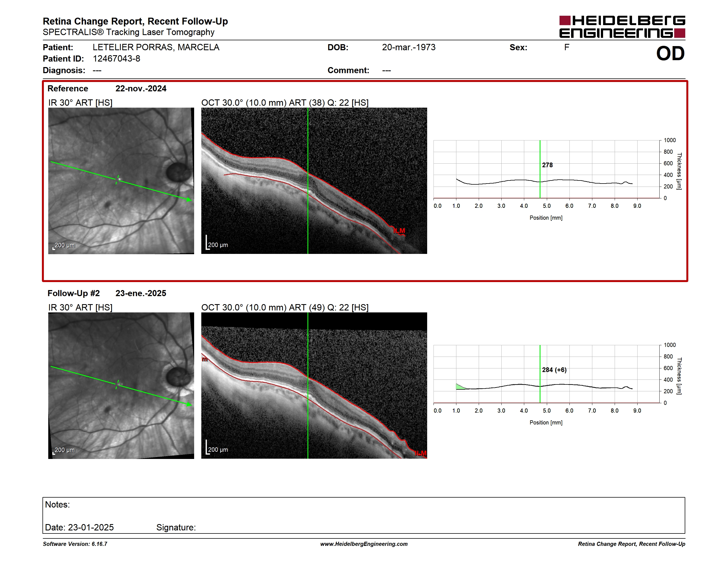Click the 200 µm scale bar in follow-up IR image
Screen dimensions: 728x563
64,450
